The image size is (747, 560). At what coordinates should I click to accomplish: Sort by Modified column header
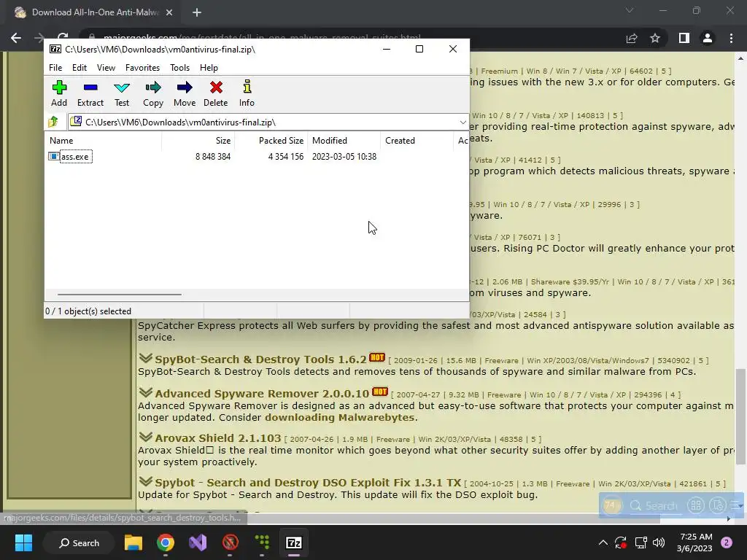pos(344,141)
